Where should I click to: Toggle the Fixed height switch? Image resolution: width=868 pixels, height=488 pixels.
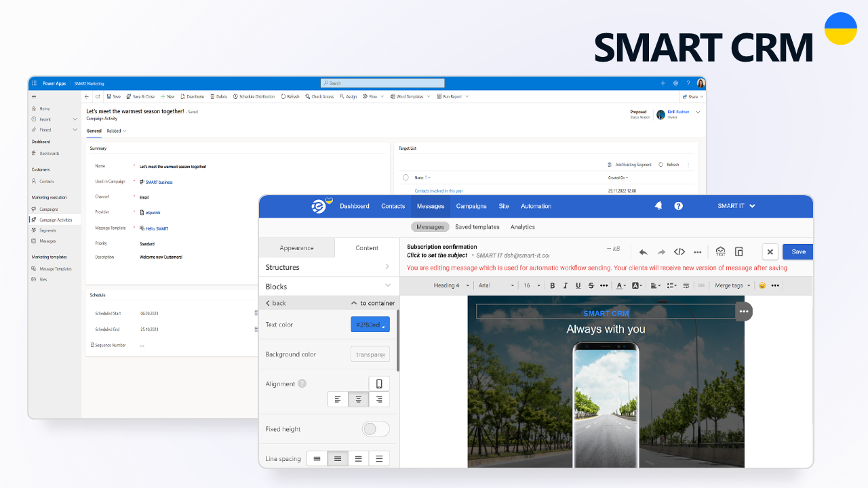(375, 428)
